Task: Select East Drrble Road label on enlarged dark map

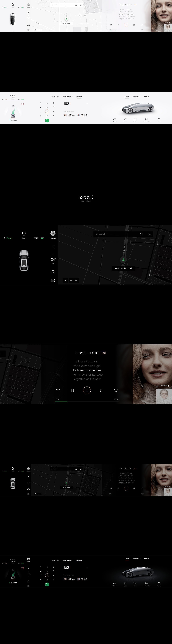Action: (123, 268)
